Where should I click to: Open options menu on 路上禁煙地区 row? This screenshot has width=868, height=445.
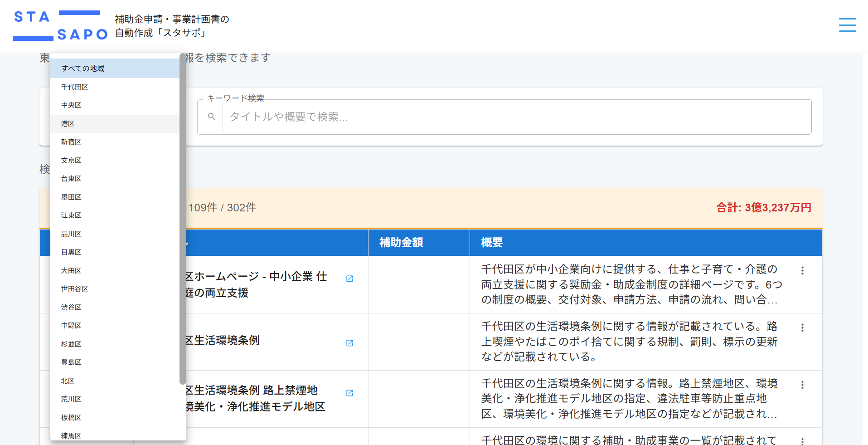802,384
